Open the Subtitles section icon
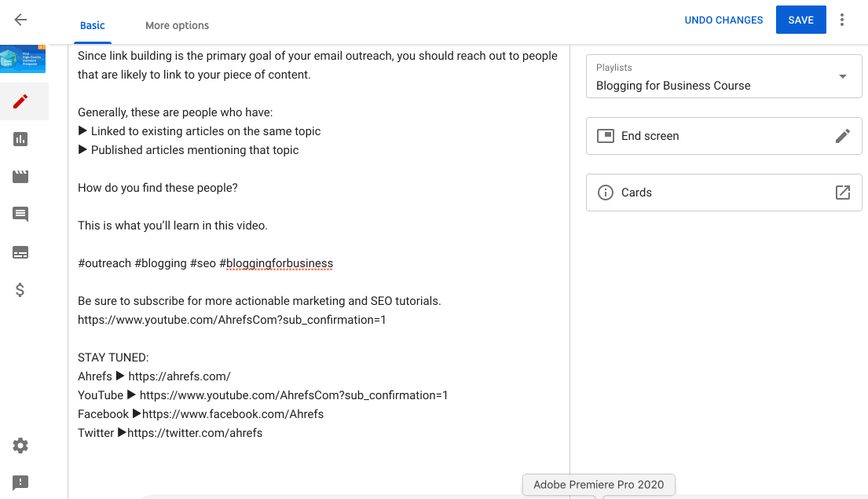Viewport: 868px width, 499px height. tap(20, 251)
